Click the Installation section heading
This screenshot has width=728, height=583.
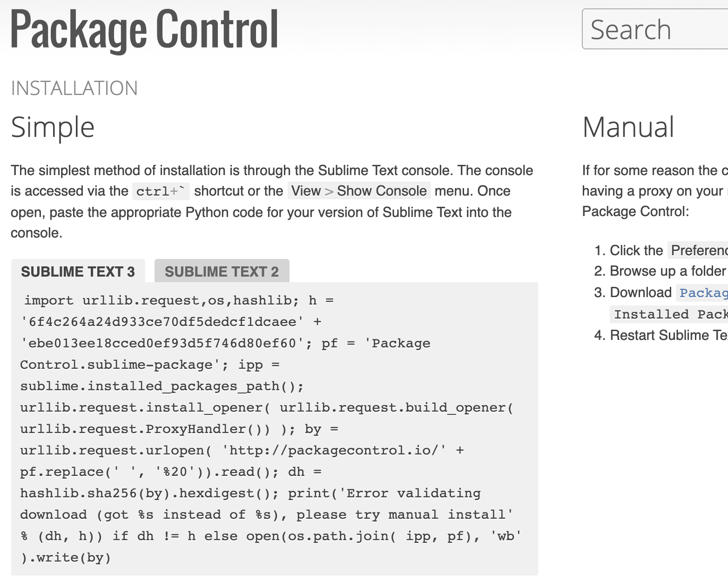pos(74,88)
